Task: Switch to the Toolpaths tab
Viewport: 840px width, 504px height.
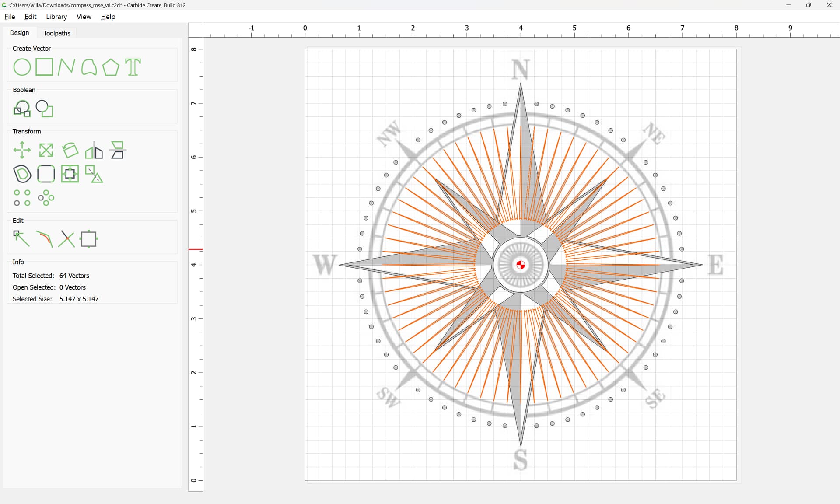Action: 57,33
